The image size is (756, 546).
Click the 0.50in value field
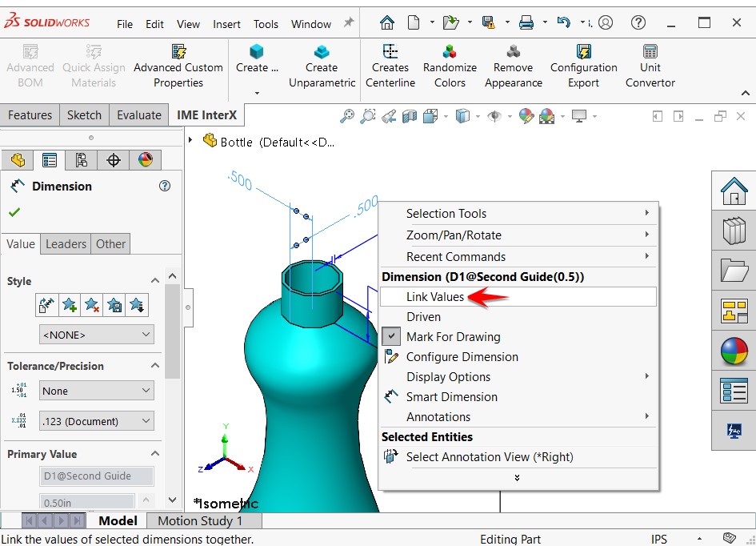click(86, 503)
